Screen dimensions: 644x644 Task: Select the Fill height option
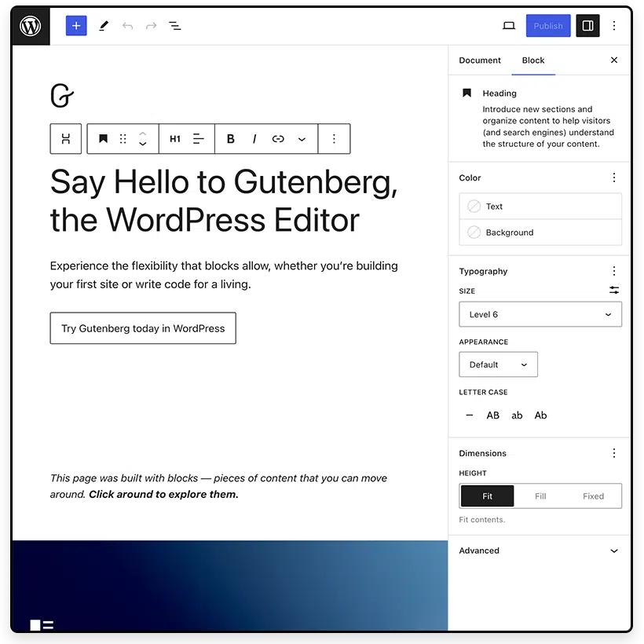(x=540, y=496)
